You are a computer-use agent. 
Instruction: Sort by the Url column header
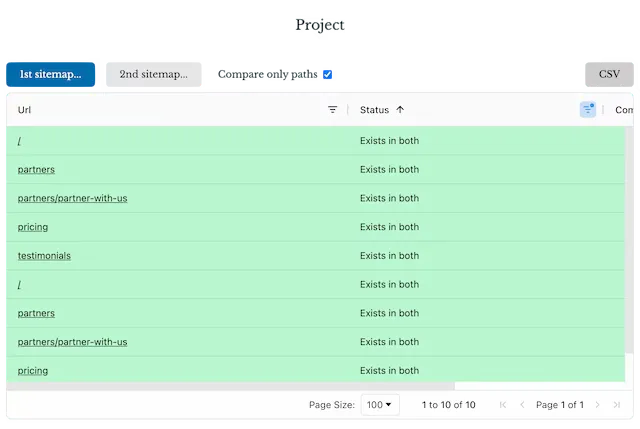[24, 110]
